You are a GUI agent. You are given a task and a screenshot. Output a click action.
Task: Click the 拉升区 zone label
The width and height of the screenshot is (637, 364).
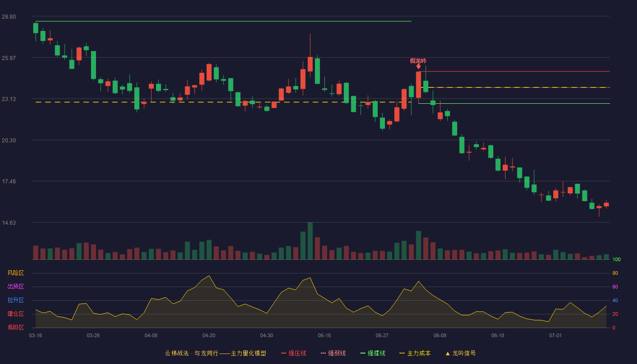click(15, 300)
